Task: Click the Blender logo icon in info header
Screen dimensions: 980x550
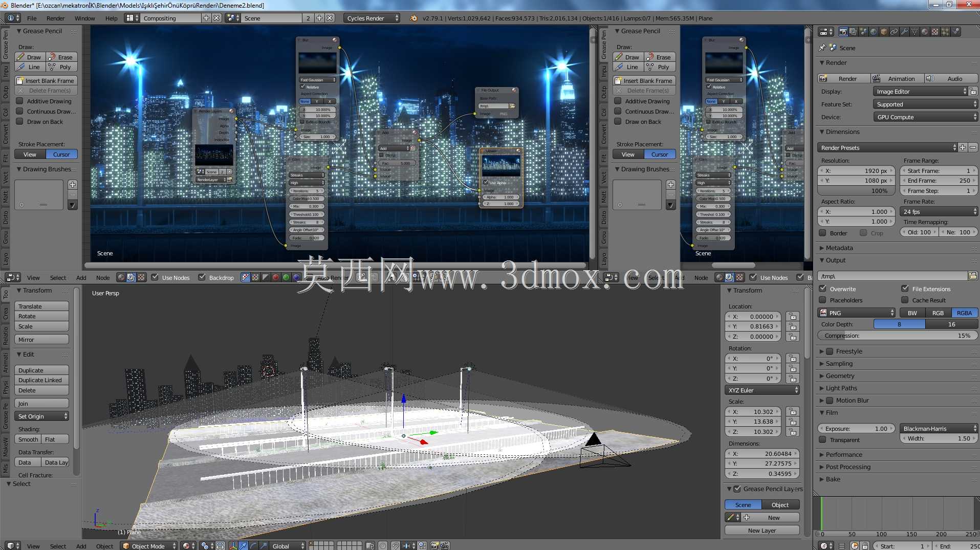Action: 413,18
